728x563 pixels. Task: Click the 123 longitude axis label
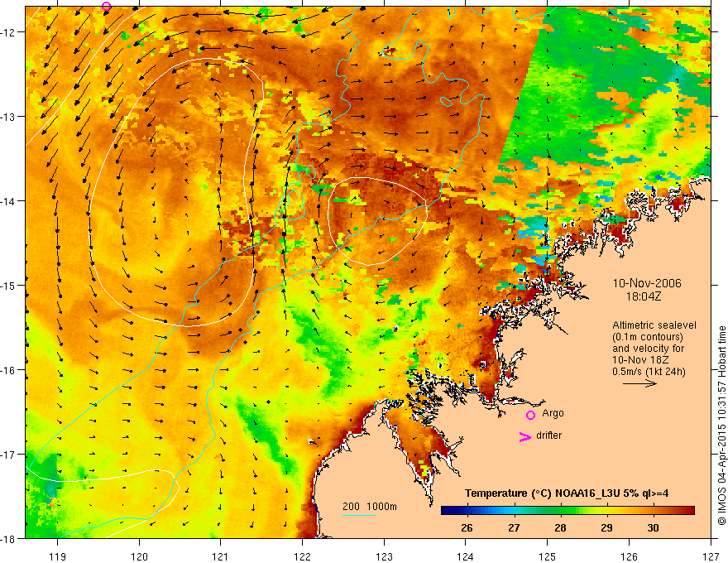tap(384, 556)
